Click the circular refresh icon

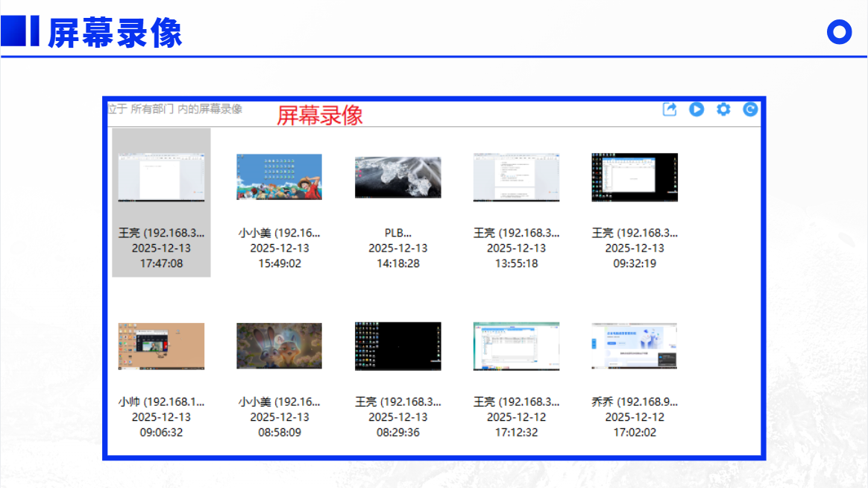[x=750, y=109]
